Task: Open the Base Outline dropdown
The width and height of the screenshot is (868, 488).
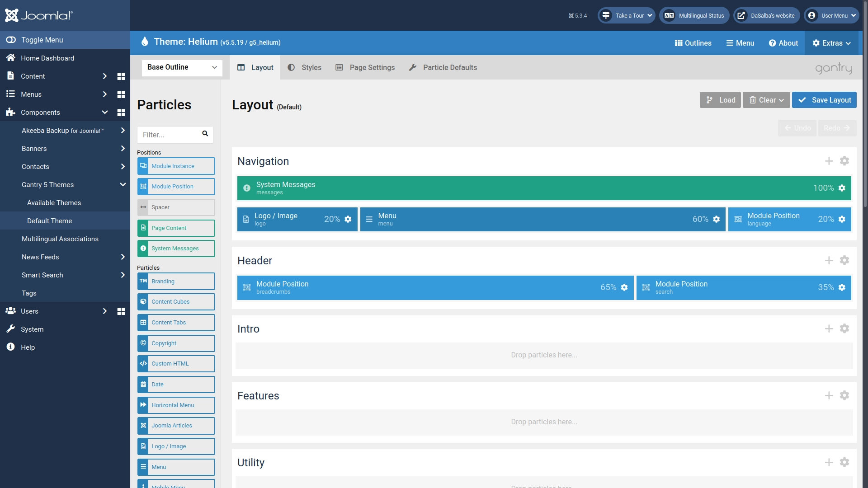Action: click(181, 67)
